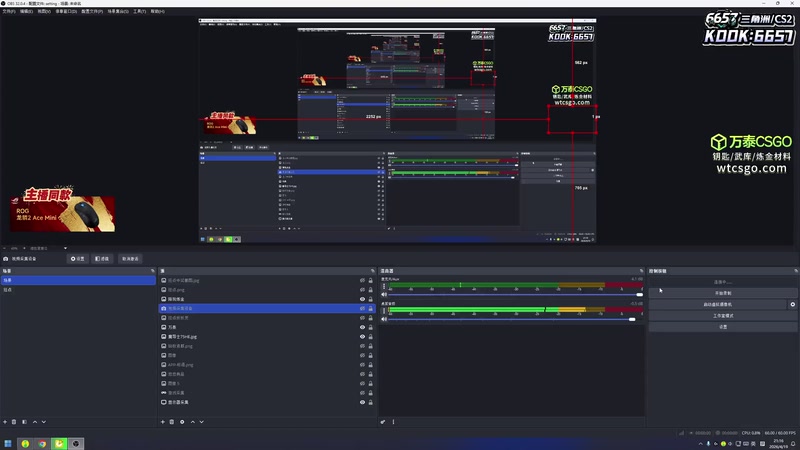The width and height of the screenshot is (800, 450).
Task: Mute the 麦克风/Aux speaker icon
Action: [384, 294]
